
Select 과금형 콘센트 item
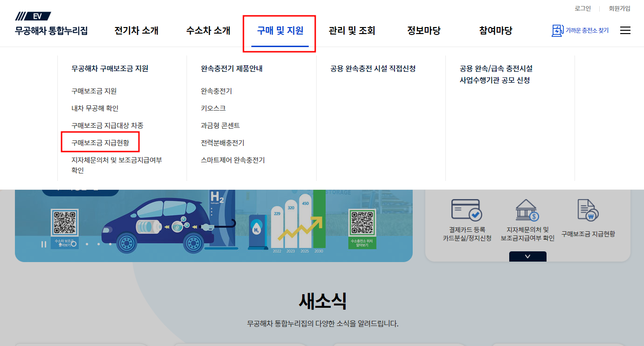point(221,125)
